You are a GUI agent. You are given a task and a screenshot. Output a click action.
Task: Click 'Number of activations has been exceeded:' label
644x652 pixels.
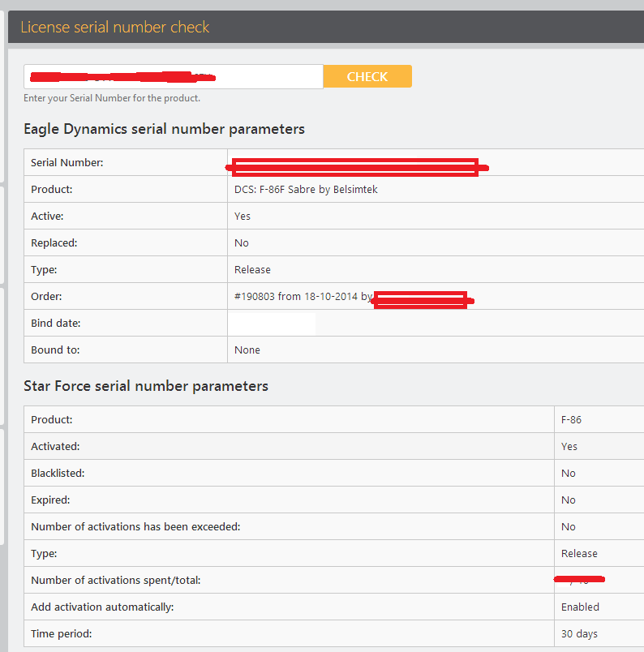click(x=135, y=527)
